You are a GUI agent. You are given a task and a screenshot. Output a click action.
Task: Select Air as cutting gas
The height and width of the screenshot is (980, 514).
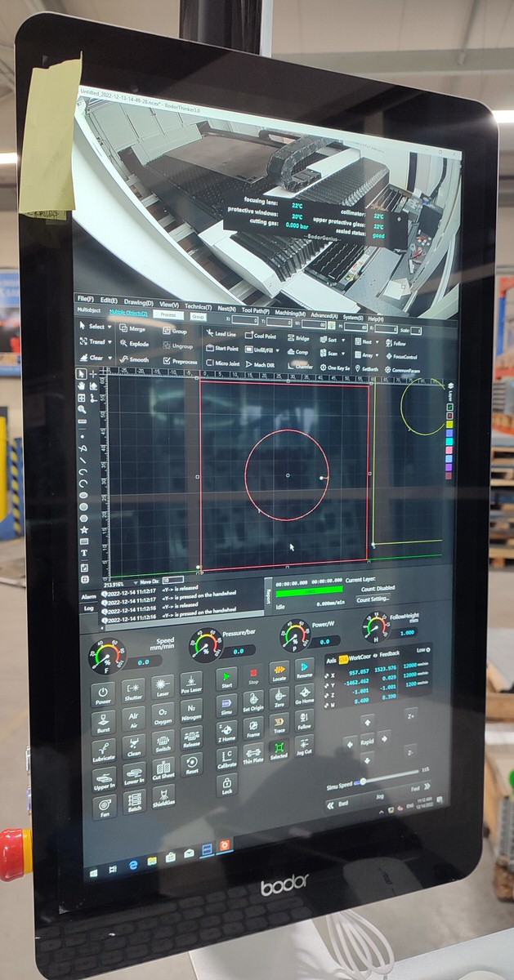(x=133, y=720)
